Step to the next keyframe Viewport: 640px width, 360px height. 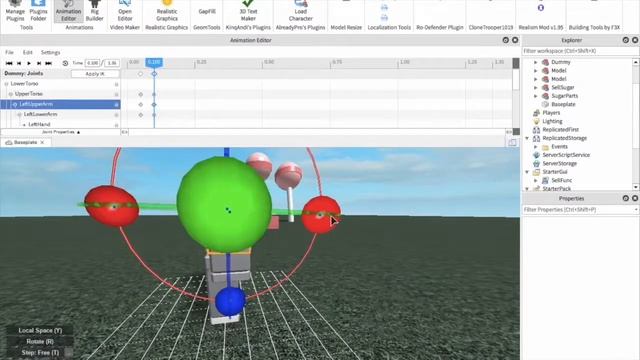pyautogui.click(x=39, y=63)
